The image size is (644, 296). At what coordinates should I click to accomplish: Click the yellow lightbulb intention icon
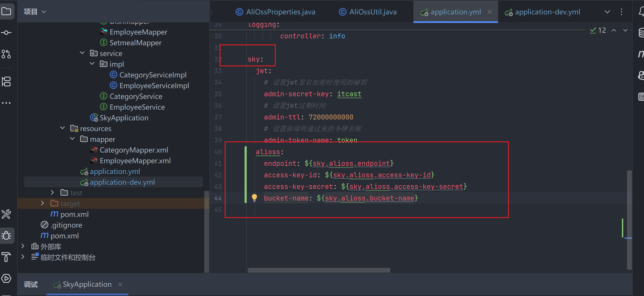click(x=254, y=198)
